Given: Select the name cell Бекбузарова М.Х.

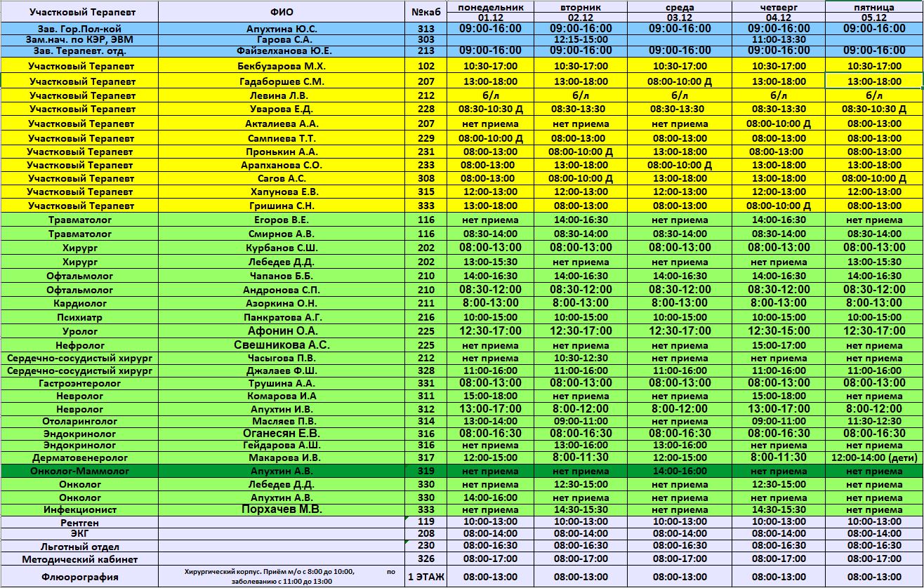Looking at the screenshot, I should pos(282,66).
